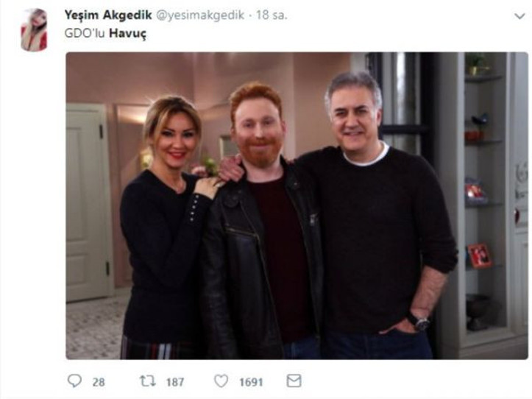Open Yeşim Akgedik's profile avatar picture
The width and height of the screenshot is (532, 399).
click(x=34, y=30)
